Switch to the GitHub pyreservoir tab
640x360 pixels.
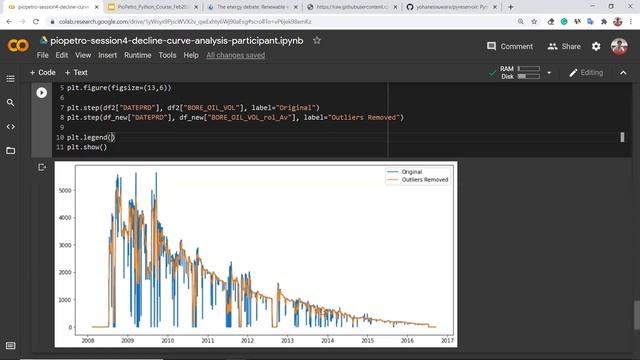[x=451, y=7]
